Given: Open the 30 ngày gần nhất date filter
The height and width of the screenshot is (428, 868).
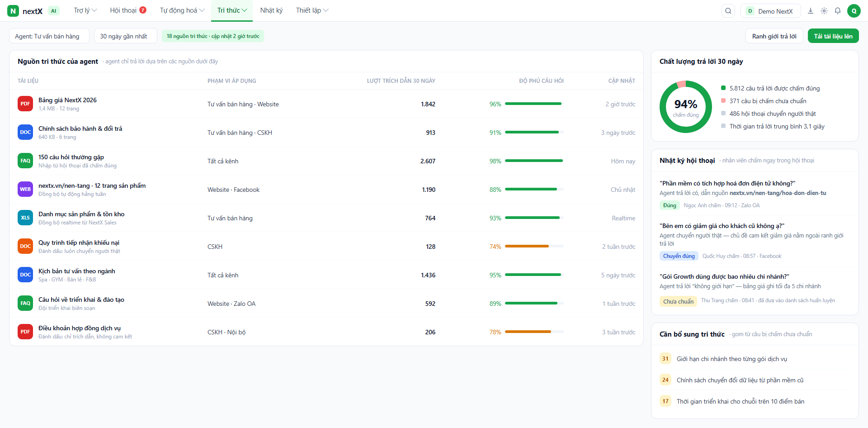Looking at the screenshot, I should (x=126, y=36).
